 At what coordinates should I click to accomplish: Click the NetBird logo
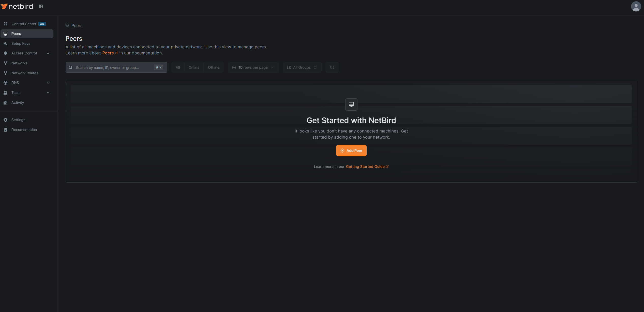(17, 6)
